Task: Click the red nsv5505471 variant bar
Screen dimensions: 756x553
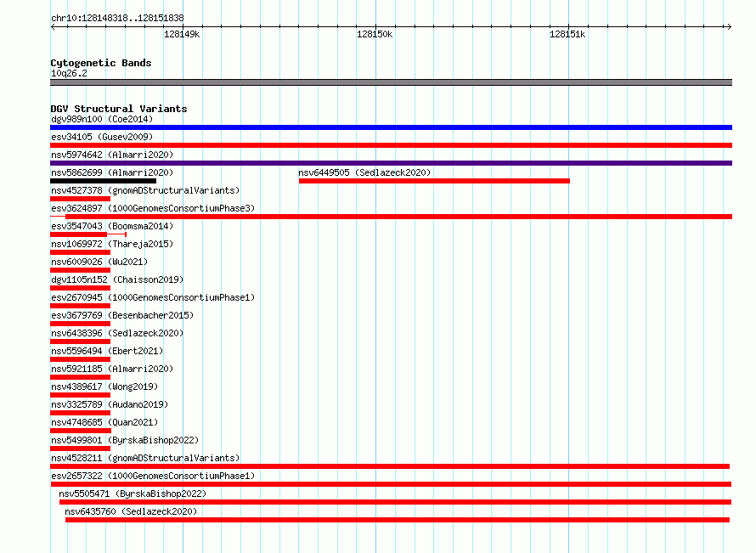Action: tap(395, 502)
